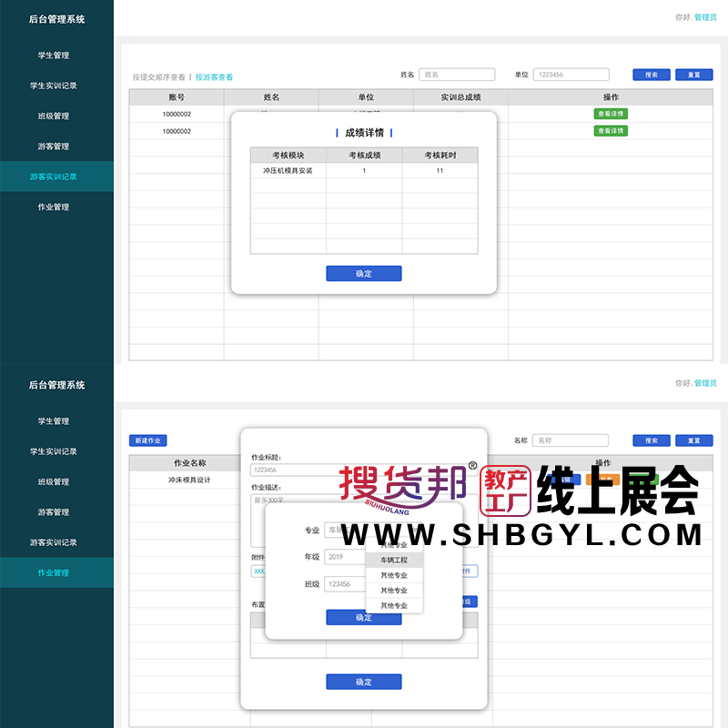Focus the 名称 search input
This screenshot has height=728, width=728.
pos(571,440)
